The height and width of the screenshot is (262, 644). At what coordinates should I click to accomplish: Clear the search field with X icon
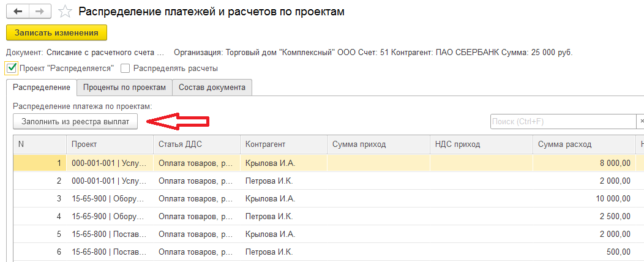(x=640, y=121)
